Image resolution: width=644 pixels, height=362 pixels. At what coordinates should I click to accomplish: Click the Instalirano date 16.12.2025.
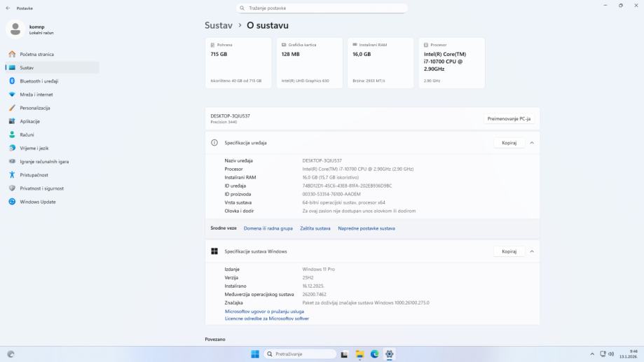pos(313,286)
